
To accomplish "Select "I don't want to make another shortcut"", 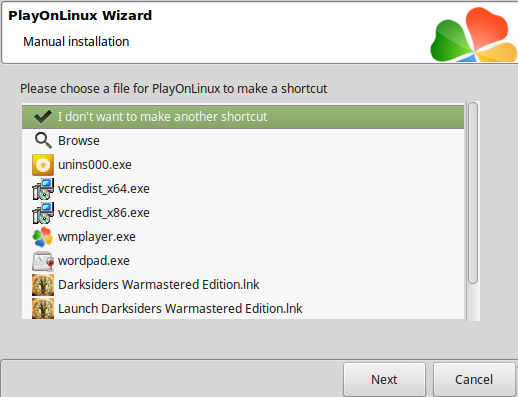I will coord(243,117).
